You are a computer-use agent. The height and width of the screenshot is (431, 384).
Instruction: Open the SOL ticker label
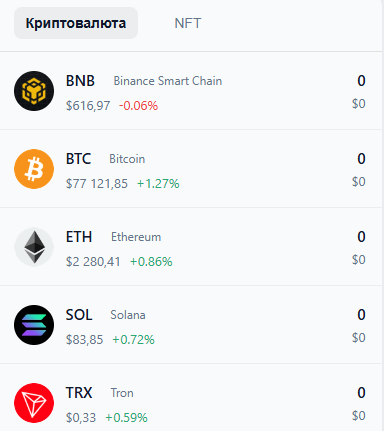point(79,315)
